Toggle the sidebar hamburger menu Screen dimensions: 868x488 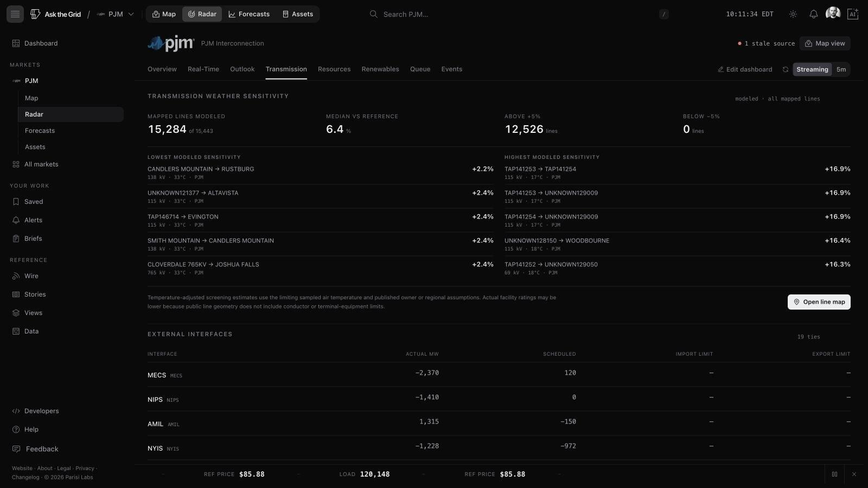(x=15, y=14)
